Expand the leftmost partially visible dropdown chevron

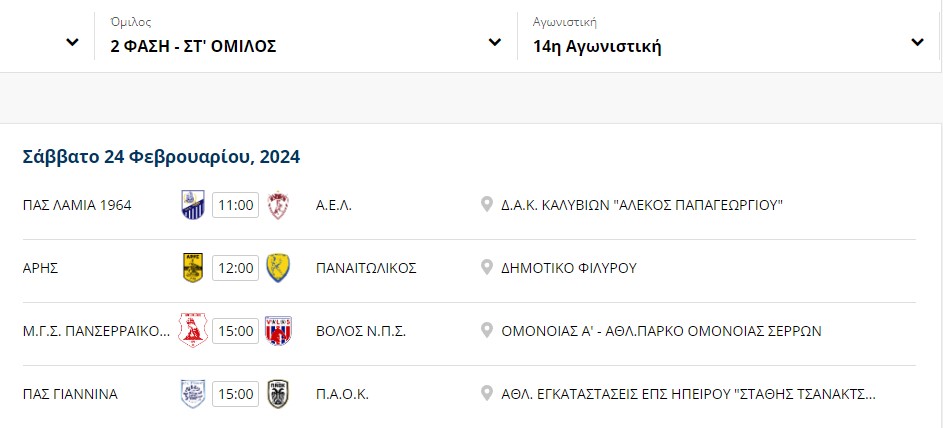(x=72, y=42)
